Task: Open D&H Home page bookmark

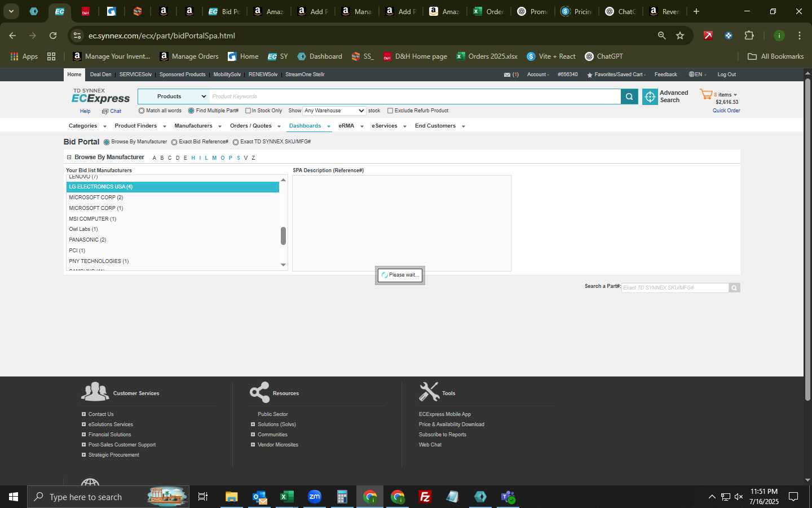Action: (x=415, y=56)
